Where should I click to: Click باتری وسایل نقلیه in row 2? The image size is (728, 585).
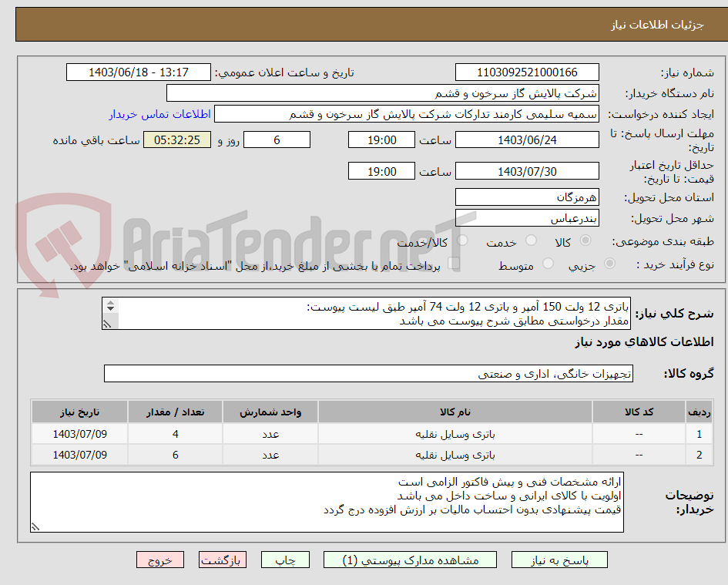point(455,455)
